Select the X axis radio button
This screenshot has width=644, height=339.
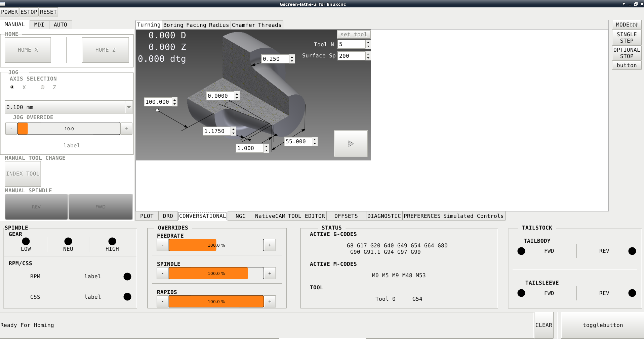12,87
